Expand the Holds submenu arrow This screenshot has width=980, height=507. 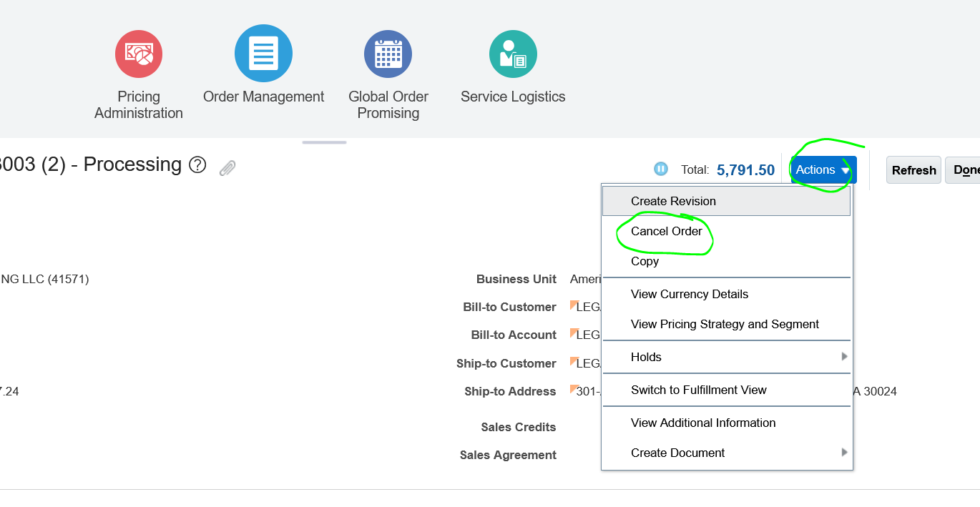coord(844,357)
